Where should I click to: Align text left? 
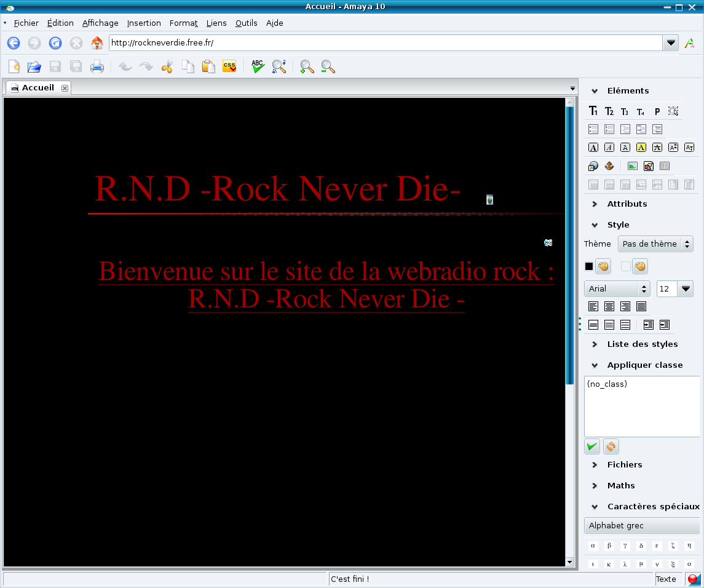coord(593,306)
